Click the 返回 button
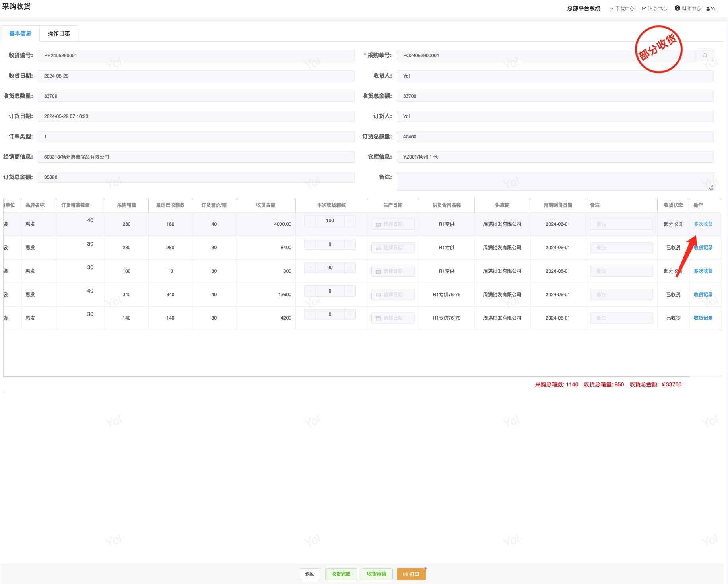Image resolution: width=728 pixels, height=584 pixels. (x=310, y=574)
